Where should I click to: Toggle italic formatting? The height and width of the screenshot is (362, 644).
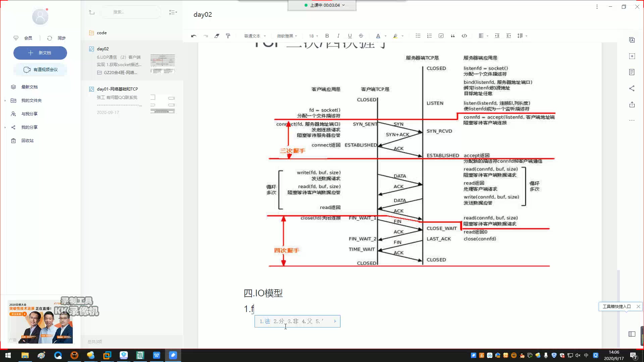(338, 36)
